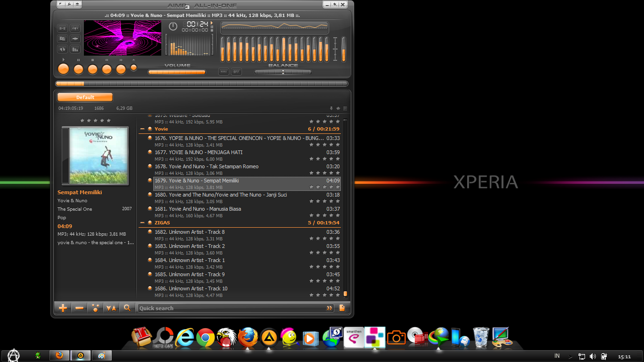Click the taskbar volume speaker icon
The image size is (644, 362).
point(593,356)
